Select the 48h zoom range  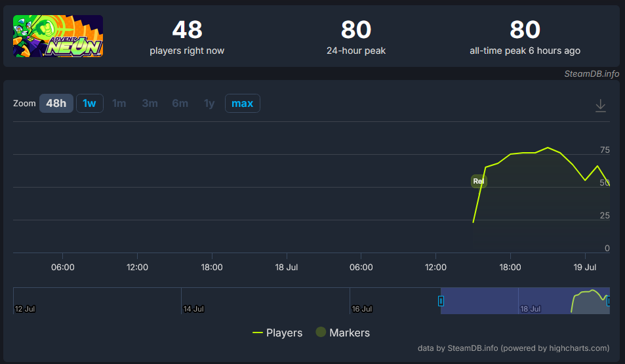click(x=56, y=103)
